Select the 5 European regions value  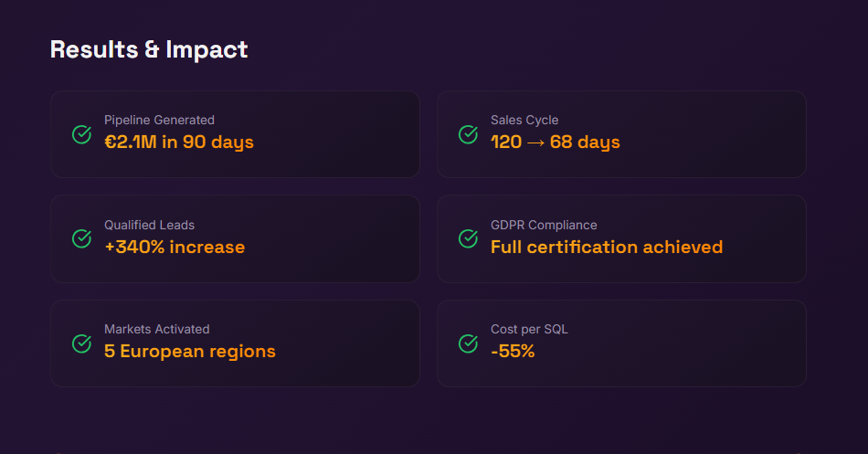190,352
